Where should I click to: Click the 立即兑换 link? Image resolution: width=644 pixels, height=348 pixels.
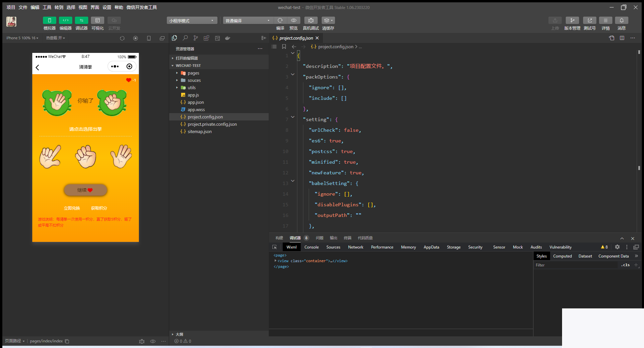tap(72, 208)
